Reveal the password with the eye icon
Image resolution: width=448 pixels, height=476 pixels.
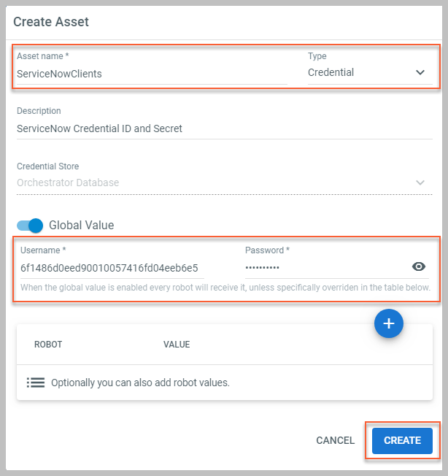pyautogui.click(x=419, y=267)
